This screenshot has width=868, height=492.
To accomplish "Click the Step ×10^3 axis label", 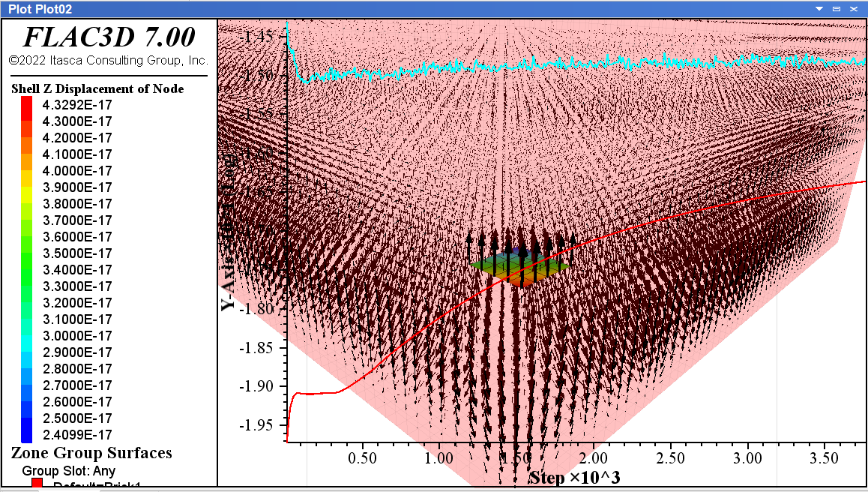I will tap(575, 478).
